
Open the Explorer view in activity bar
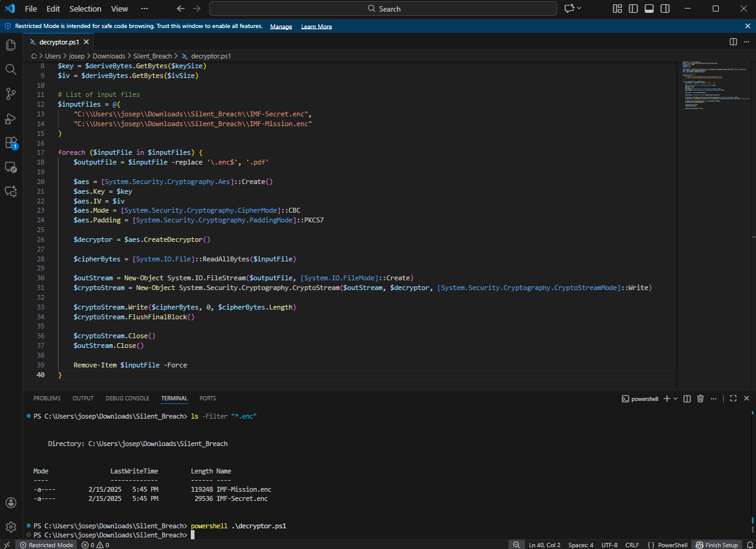point(10,45)
